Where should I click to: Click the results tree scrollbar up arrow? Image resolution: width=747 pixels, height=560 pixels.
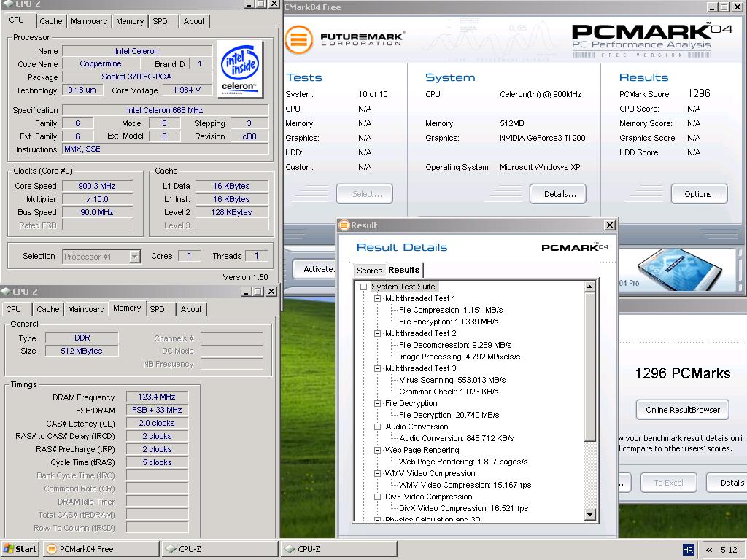click(x=589, y=287)
